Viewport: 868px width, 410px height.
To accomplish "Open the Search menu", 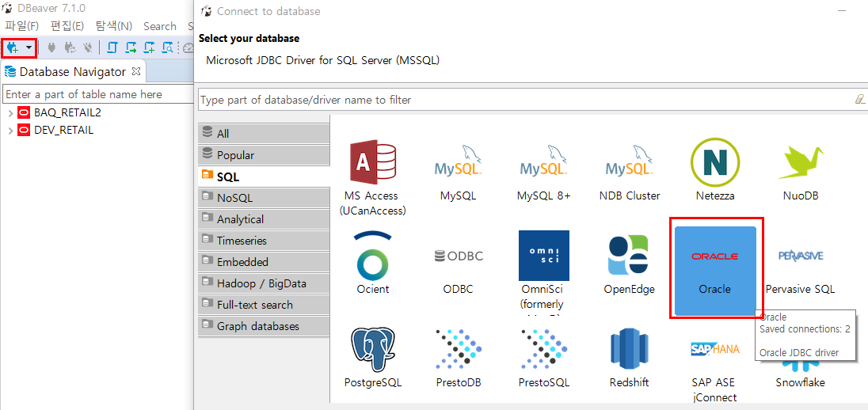I will 159,26.
